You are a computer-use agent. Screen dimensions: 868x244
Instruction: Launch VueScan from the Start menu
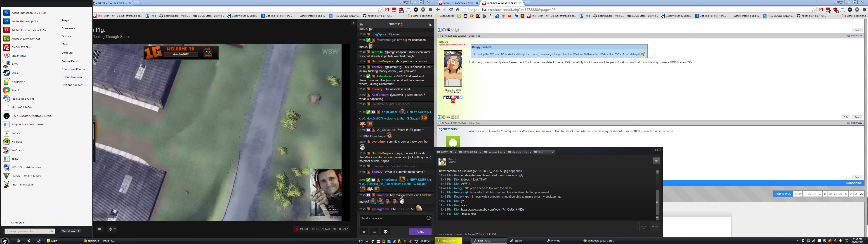click(17, 150)
